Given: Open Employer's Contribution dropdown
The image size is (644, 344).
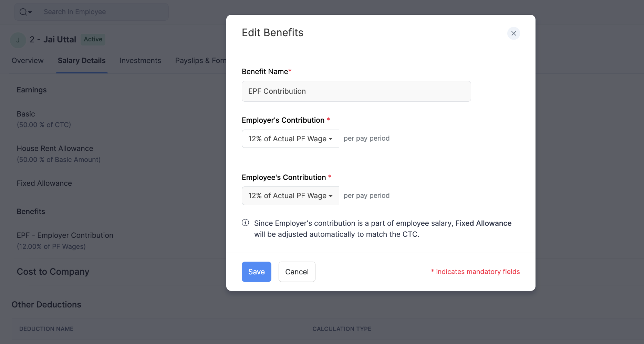Looking at the screenshot, I should (290, 139).
